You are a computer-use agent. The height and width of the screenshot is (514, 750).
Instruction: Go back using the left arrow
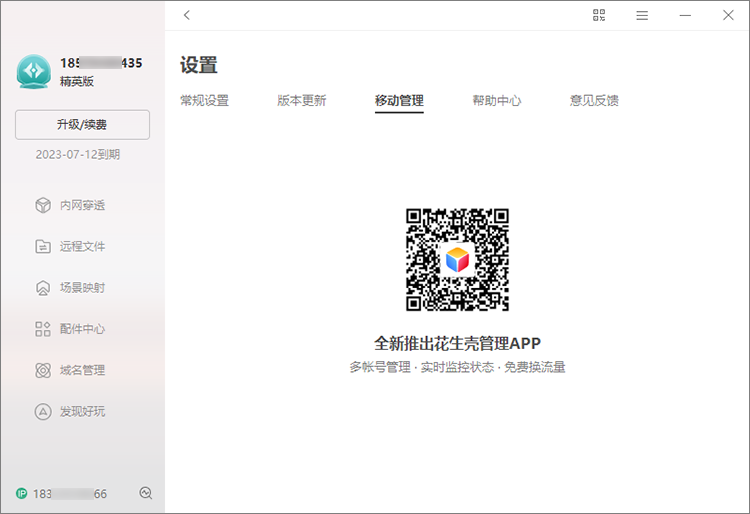pyautogui.click(x=187, y=15)
